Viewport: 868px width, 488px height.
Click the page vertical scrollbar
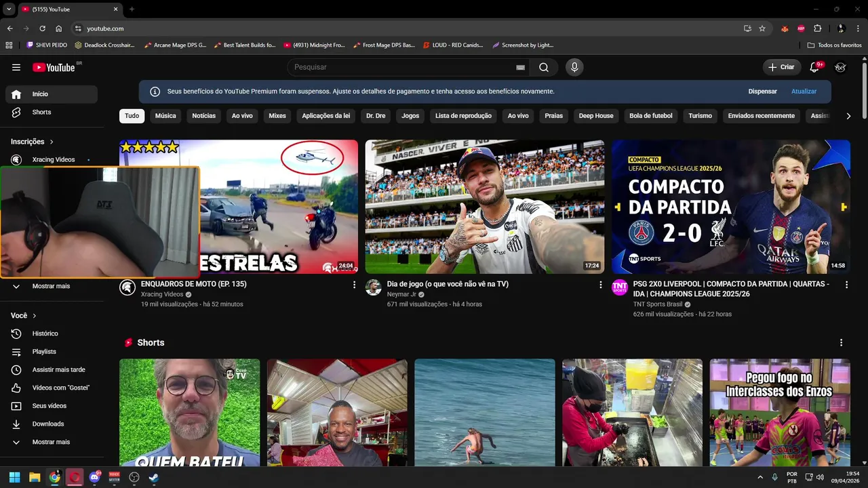coord(864,89)
